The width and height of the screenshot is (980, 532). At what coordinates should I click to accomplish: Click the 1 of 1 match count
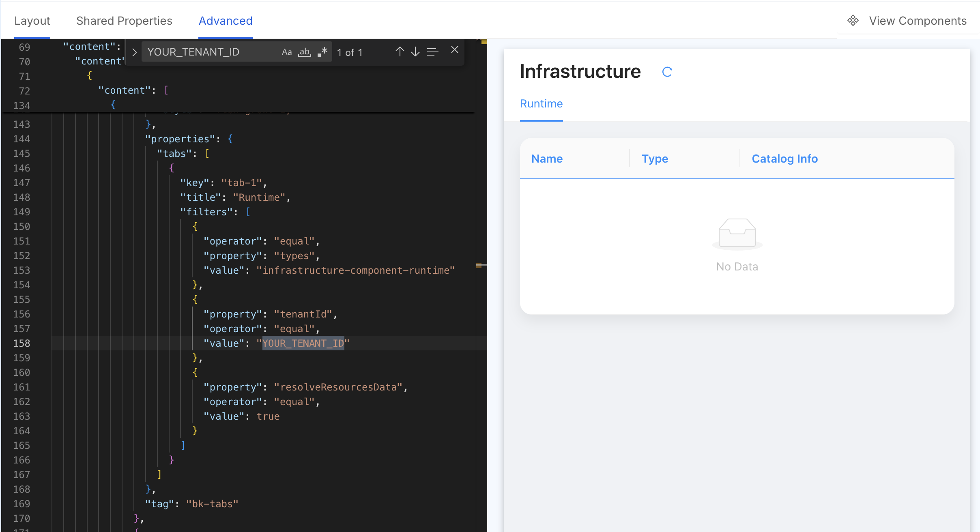350,52
